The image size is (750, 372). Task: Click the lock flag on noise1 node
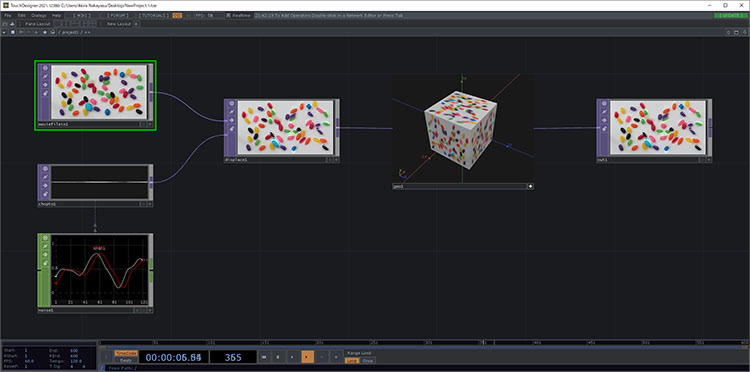(46, 263)
